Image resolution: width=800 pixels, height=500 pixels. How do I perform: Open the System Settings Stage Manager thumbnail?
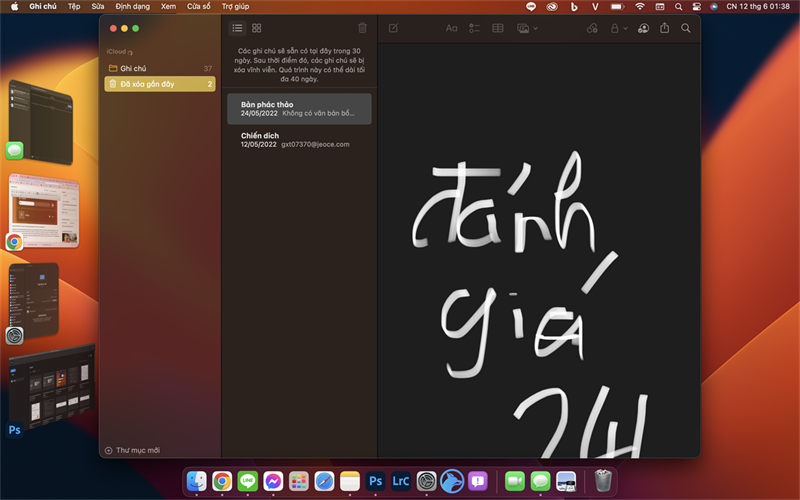coord(33,301)
